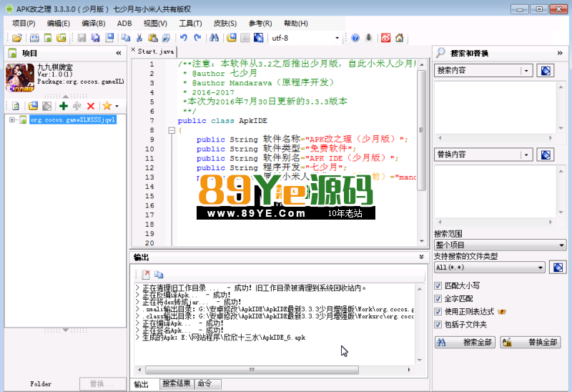Click the blue help question mark icon

355,38
